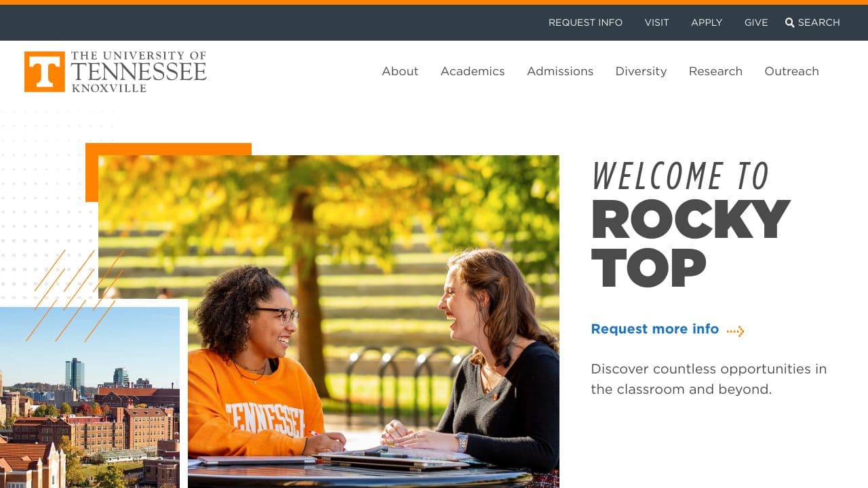Viewport: 868px width, 488px height.
Task: Open the Admissions menu
Action: pyautogui.click(x=560, y=71)
